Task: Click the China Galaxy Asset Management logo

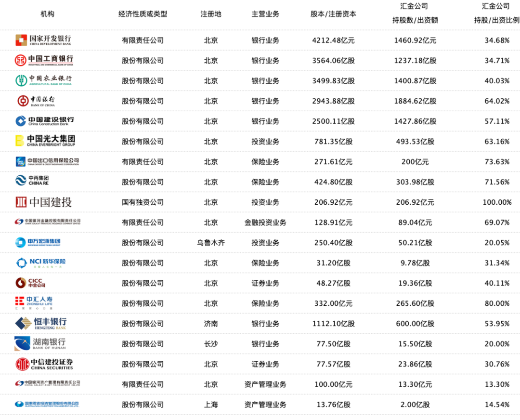Action: (x=47, y=383)
